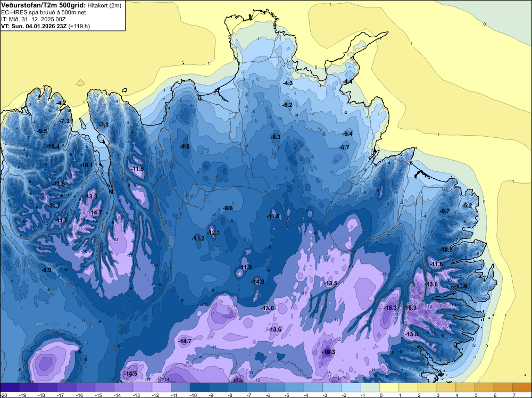This screenshot has width=532, height=398.
Task: Click the pale green legend swatch between -1 and 0
Action: pos(370,387)
